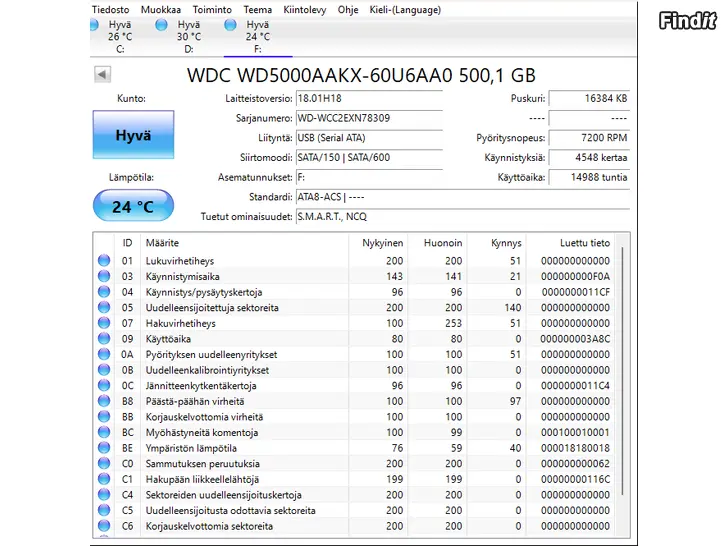Click status orb for Lukuvirhetiheys row
728x546 pixels.
click(x=104, y=261)
